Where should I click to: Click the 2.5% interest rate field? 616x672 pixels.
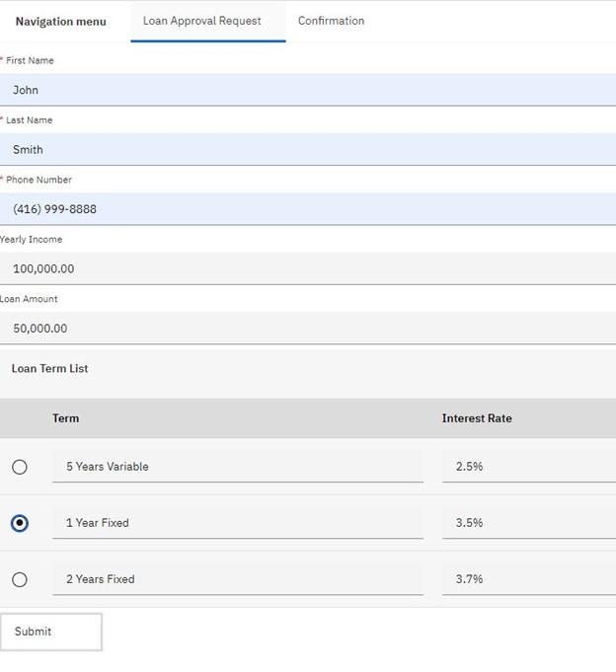pos(528,467)
